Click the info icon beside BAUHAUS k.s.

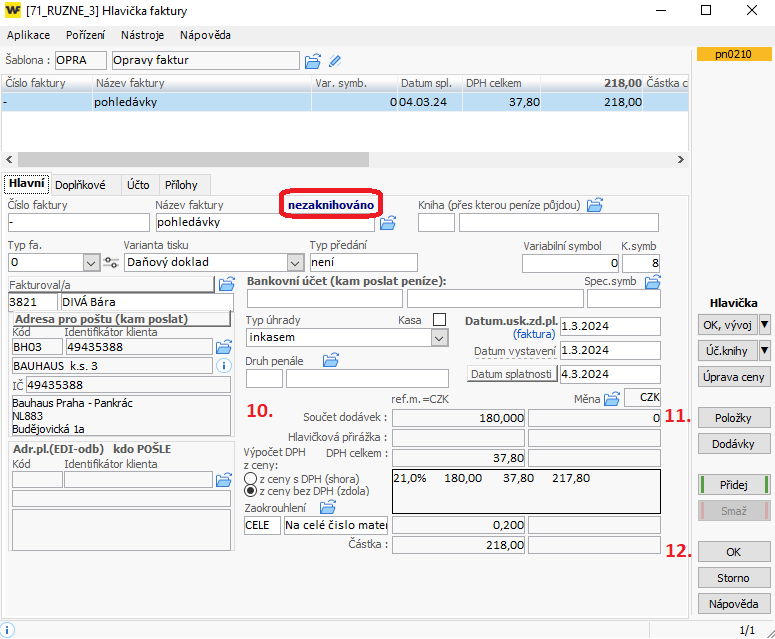click(x=225, y=366)
